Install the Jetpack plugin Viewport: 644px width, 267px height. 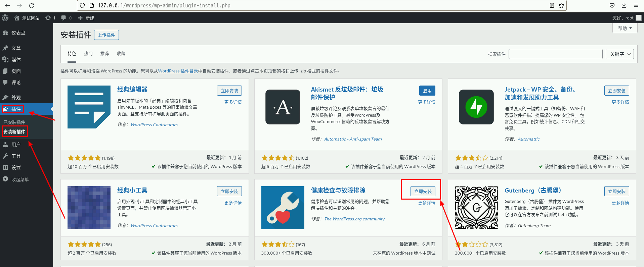pos(617,91)
